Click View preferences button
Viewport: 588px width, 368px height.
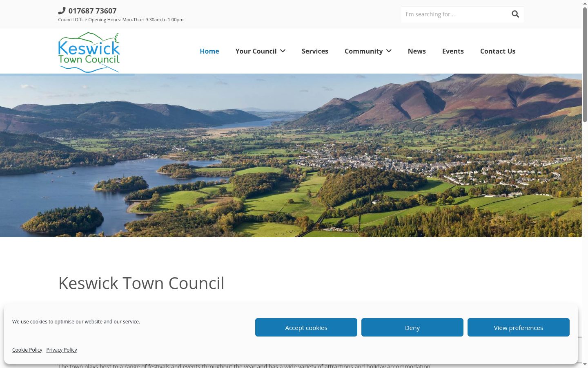coord(519,328)
